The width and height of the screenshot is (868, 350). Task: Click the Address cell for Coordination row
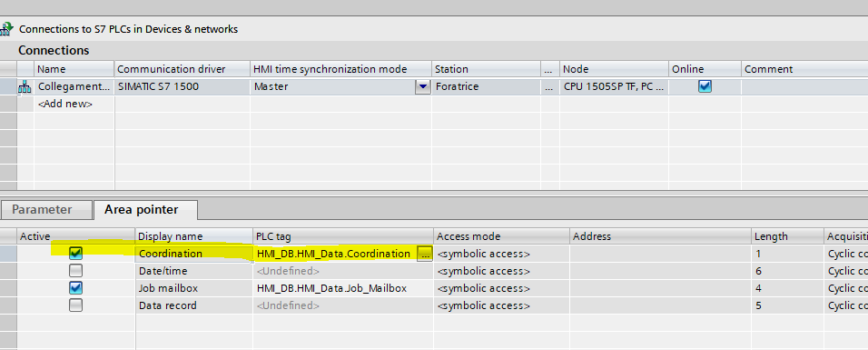(x=660, y=254)
